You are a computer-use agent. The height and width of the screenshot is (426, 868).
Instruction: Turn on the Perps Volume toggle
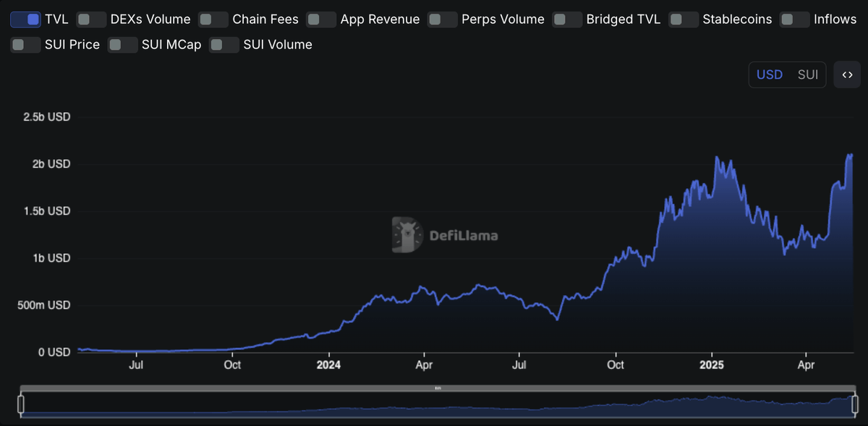[443, 20]
